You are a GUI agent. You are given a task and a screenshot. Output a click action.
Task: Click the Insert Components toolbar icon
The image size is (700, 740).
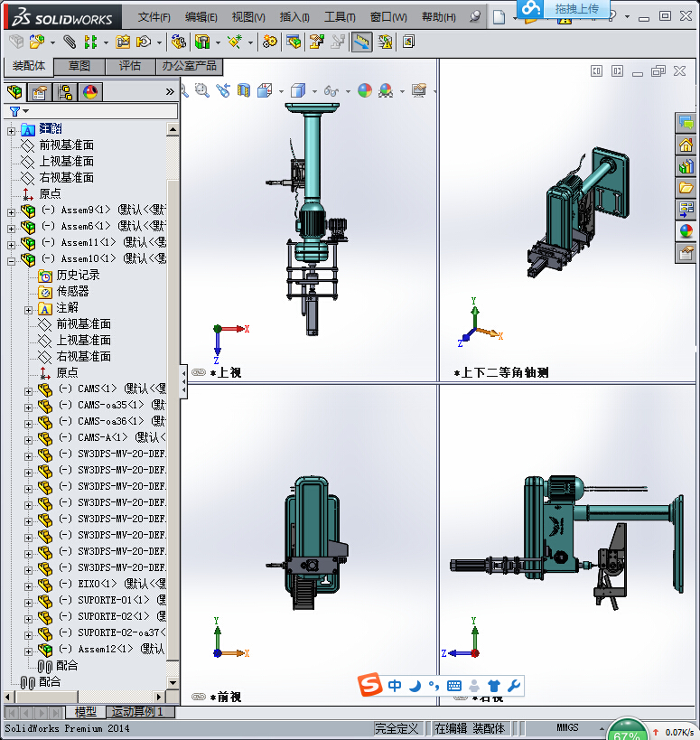click(x=36, y=42)
